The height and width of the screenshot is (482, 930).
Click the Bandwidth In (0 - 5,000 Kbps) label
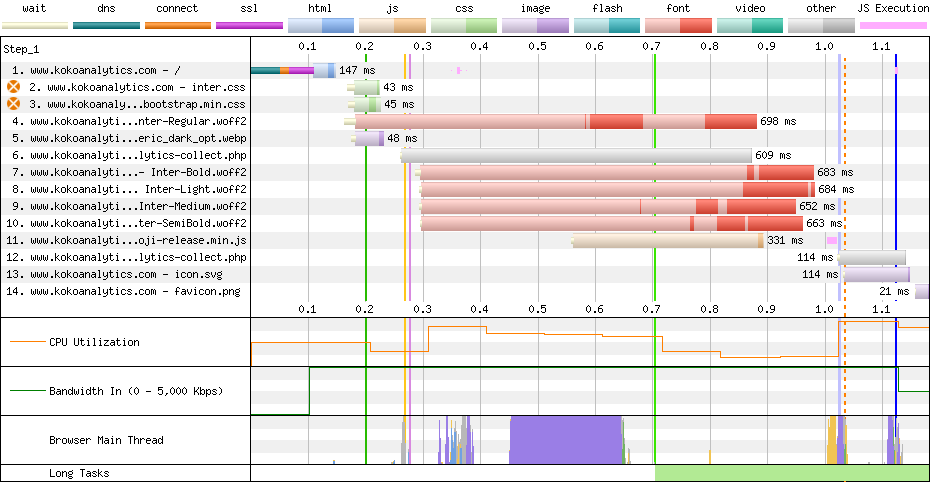click(x=136, y=391)
